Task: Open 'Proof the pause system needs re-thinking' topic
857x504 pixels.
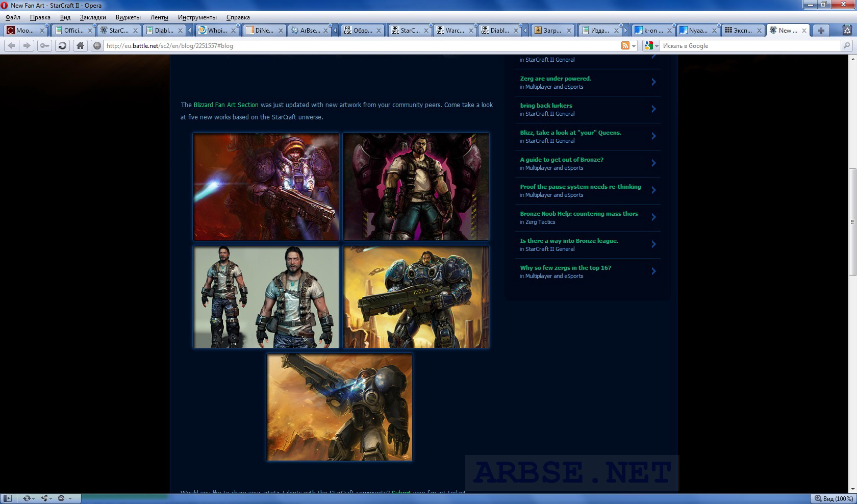Action: pyautogui.click(x=581, y=187)
